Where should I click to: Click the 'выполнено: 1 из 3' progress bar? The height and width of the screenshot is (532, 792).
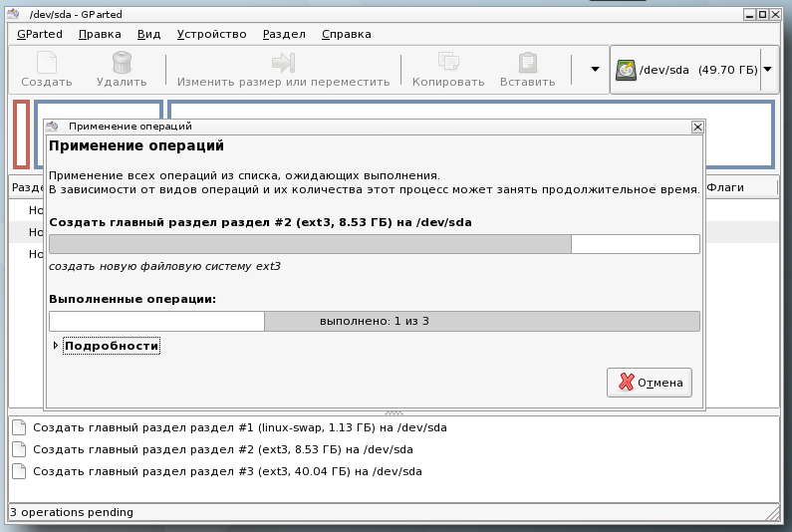[375, 322]
